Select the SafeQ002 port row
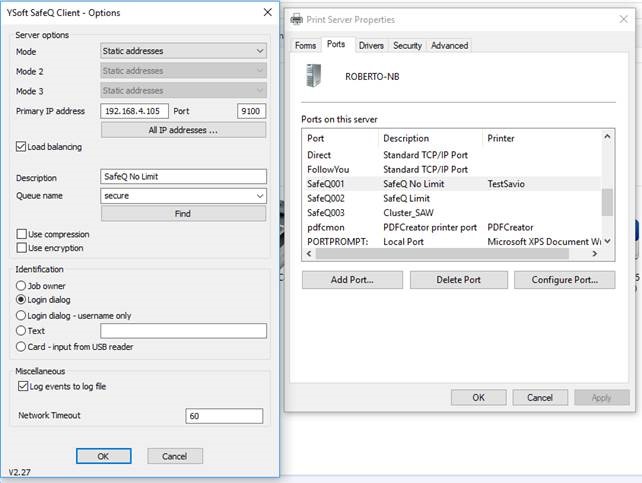The width and height of the screenshot is (642, 483). (452, 199)
